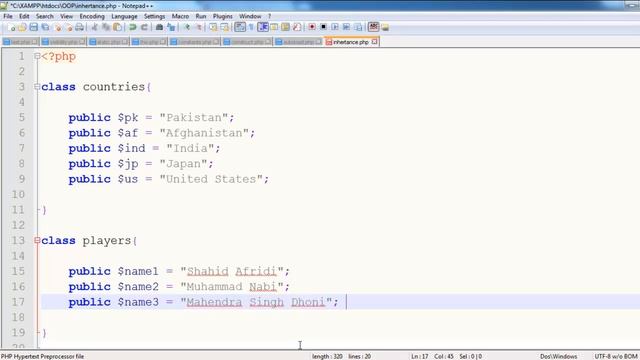Click Dos\Windows in the status bar
This screenshot has width=640, height=360.
click(558, 356)
